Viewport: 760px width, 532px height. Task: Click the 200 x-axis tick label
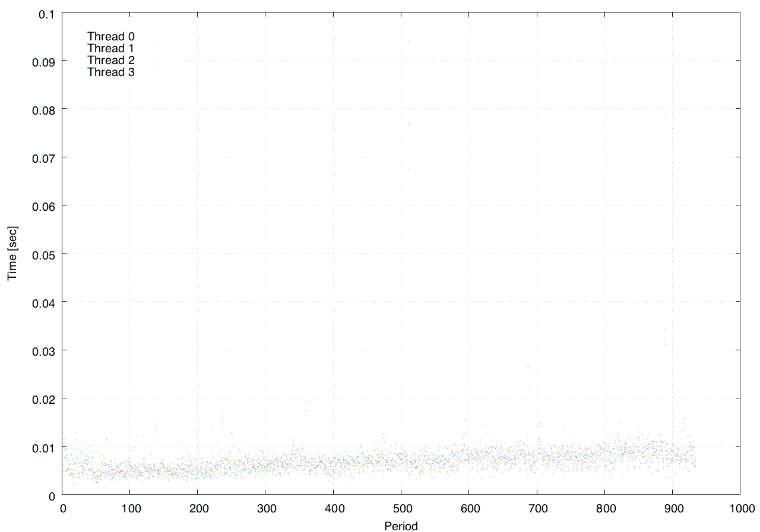(198, 509)
